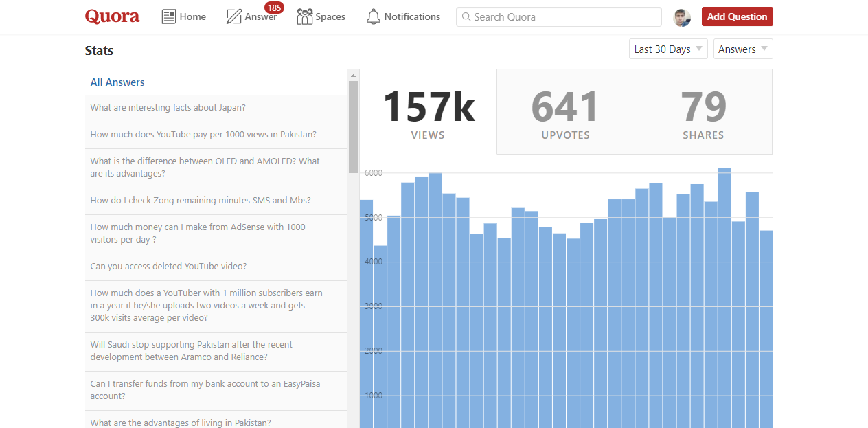Switch to the 641 Upvotes tab
This screenshot has height=428, width=868.
(566, 111)
